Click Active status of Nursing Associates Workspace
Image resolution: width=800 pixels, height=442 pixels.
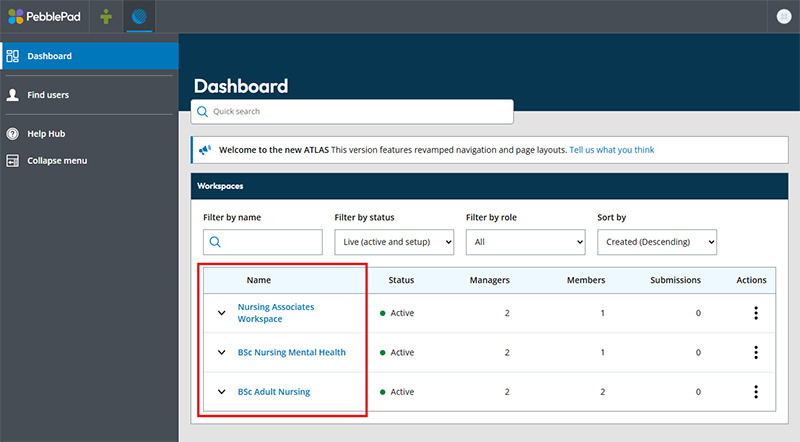[397, 313]
